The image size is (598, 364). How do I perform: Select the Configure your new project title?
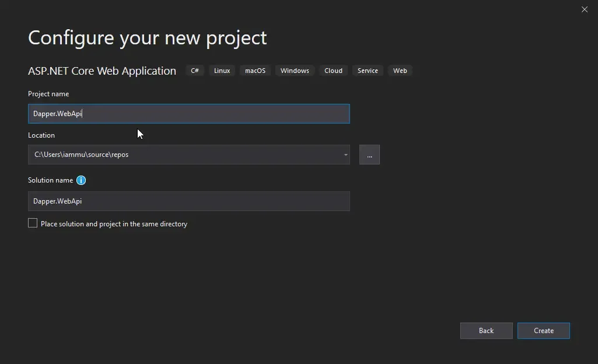coord(147,38)
